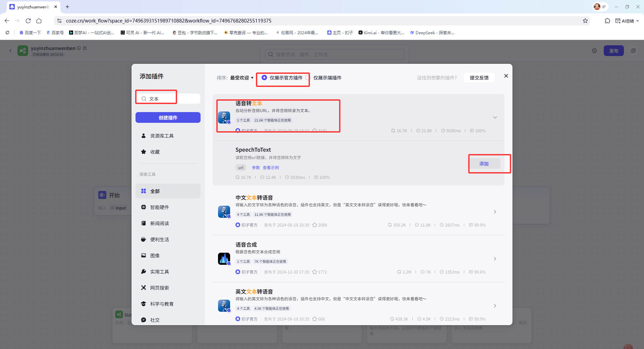Click the 提交反馈 button
This screenshot has width=644, height=349.
point(479,78)
